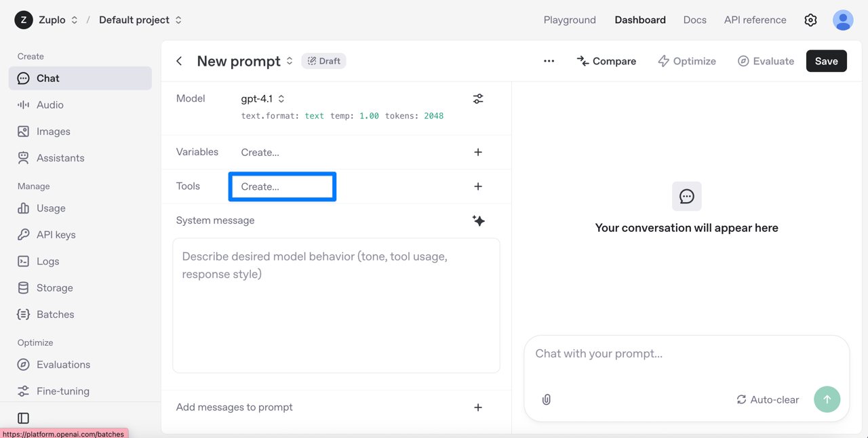Open API keys in the sidebar

click(x=80, y=235)
